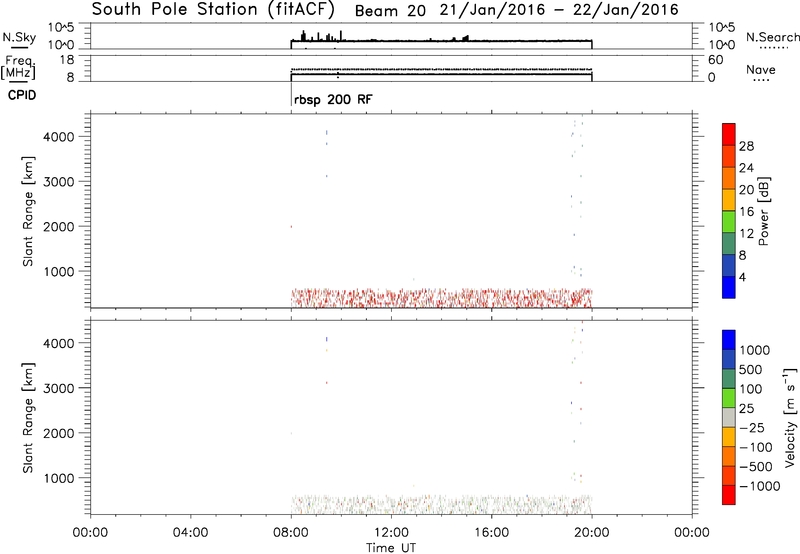Click the dotted Nave line in the frequency panel

(441, 69)
